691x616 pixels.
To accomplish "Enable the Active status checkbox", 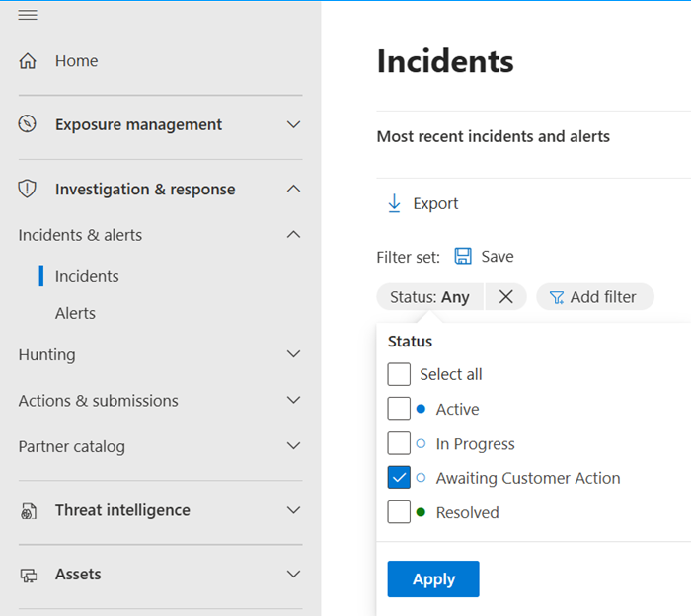I will point(399,409).
